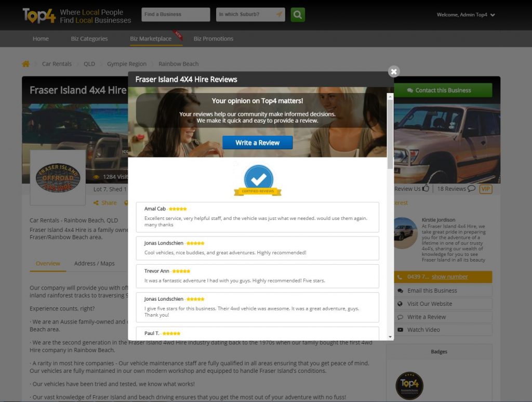Click the Top4 logo
Image resolution: width=532 pixels, height=402 pixels.
point(39,16)
